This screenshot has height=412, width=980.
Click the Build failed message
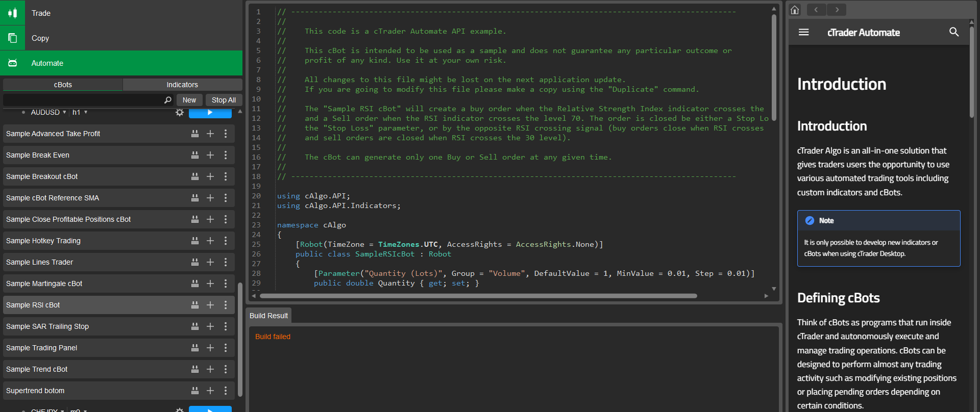pos(273,337)
